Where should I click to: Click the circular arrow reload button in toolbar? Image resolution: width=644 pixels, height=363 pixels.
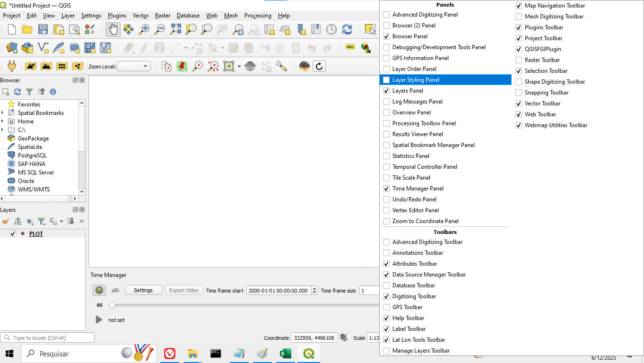(319, 66)
